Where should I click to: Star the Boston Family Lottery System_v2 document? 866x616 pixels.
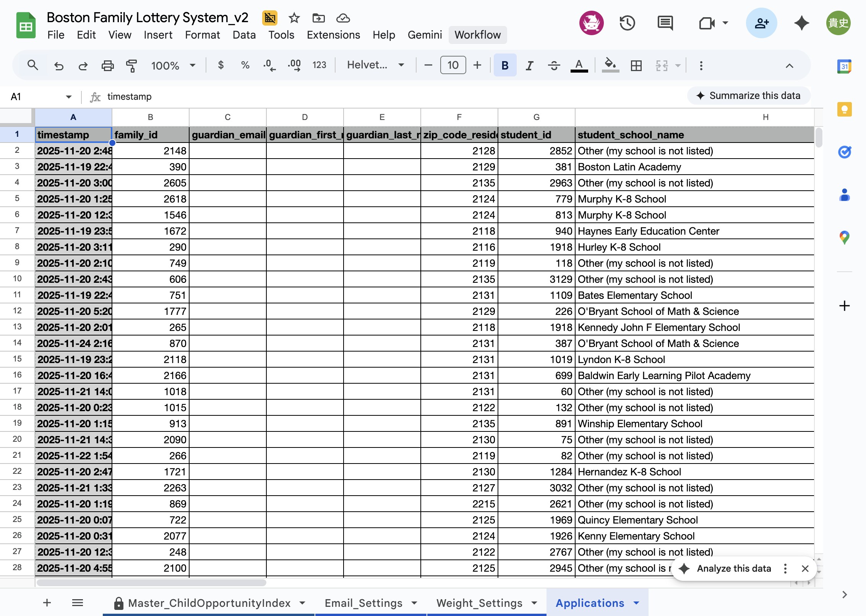pyautogui.click(x=294, y=18)
